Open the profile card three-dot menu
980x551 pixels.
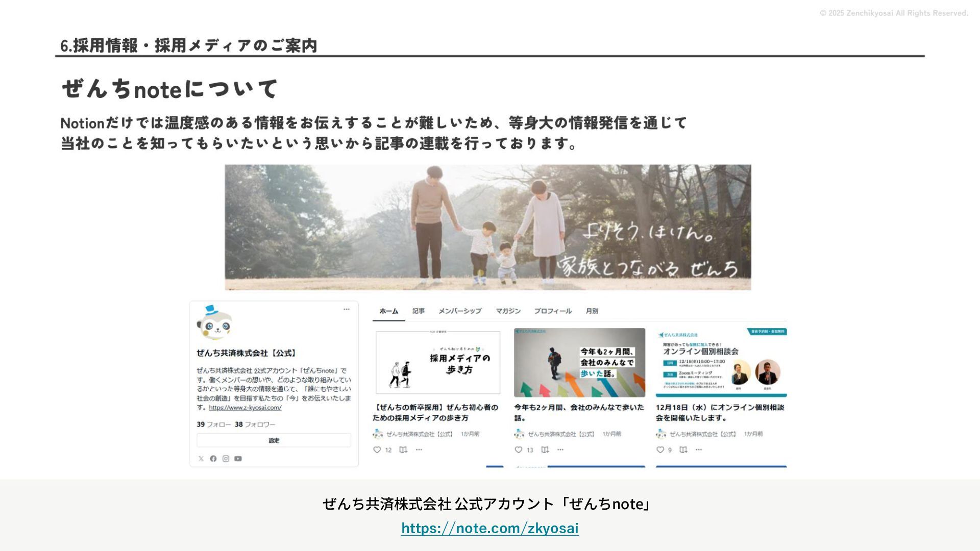tap(347, 309)
